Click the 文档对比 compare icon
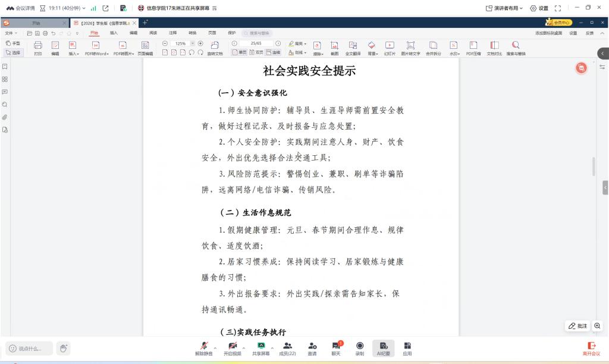 494,48
